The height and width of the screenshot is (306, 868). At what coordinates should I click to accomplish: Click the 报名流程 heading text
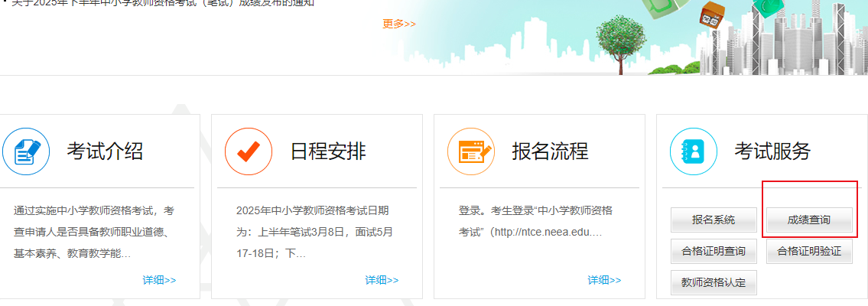point(550,151)
